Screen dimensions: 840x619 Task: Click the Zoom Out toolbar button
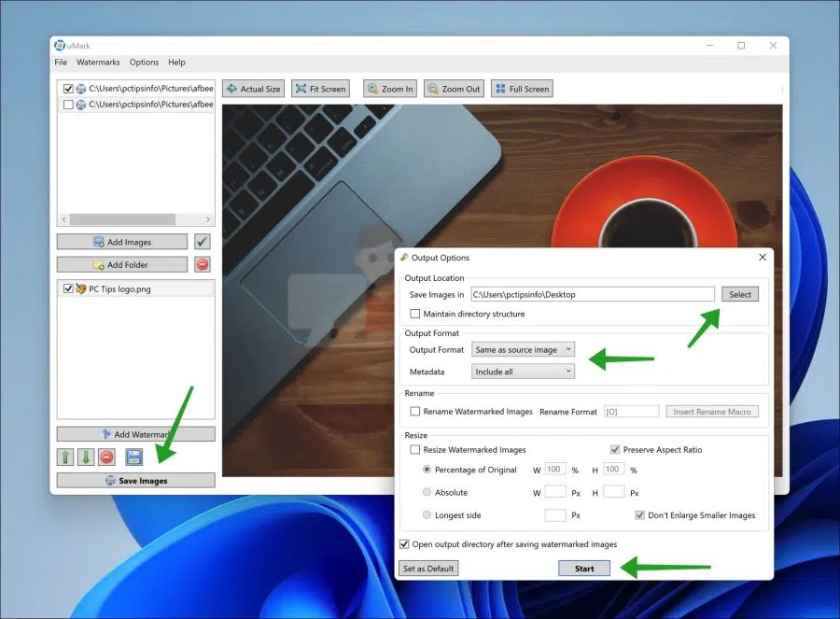pos(454,89)
